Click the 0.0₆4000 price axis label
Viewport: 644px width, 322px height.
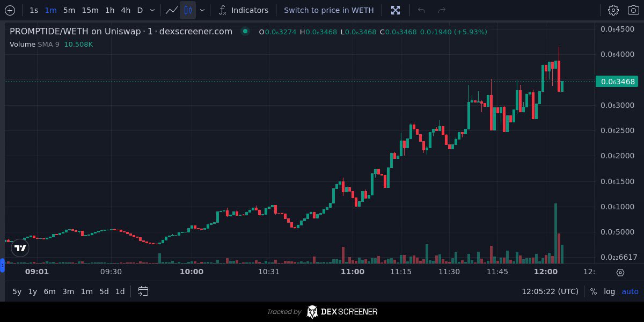coord(618,54)
